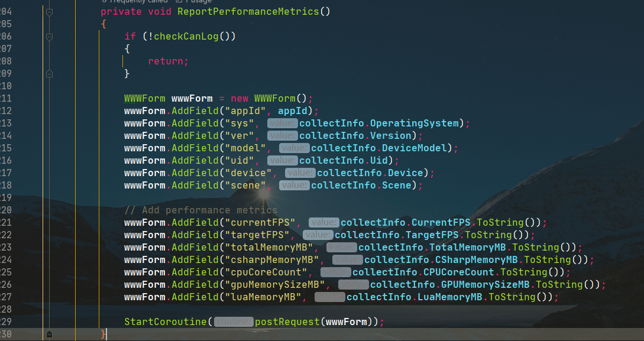This screenshot has width=644, height=341.
Task: Click the DeviceModel property
Action: pos(414,148)
